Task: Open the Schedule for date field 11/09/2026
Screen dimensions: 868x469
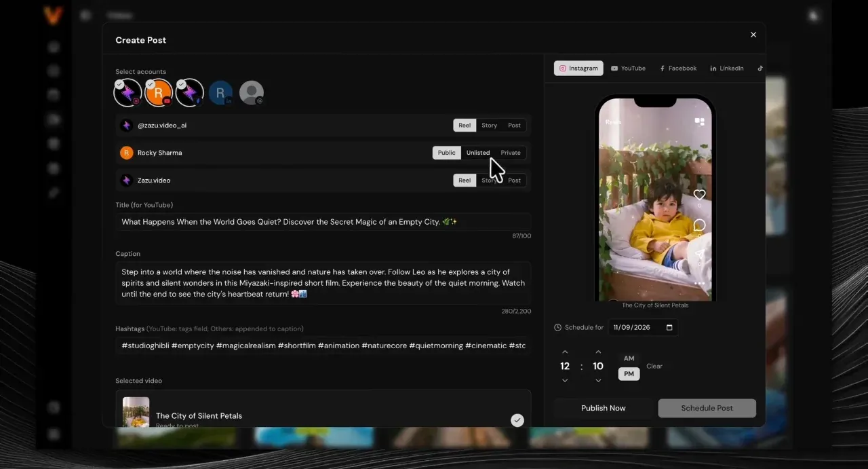Action: 643,327
